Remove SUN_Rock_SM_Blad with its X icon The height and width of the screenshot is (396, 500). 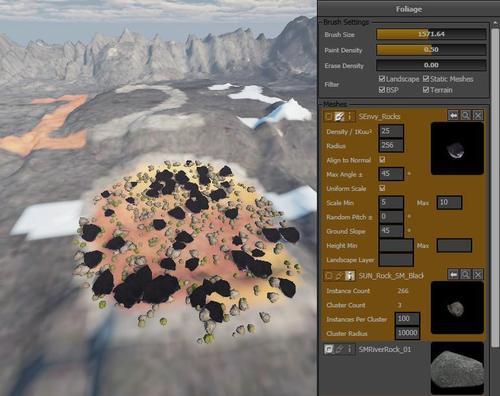(478, 275)
